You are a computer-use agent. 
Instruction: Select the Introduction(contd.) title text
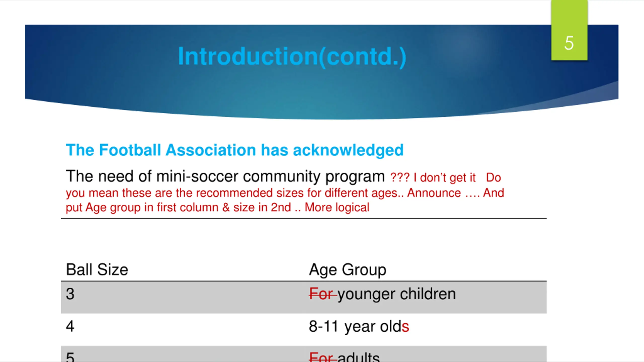pyautogui.click(x=292, y=57)
